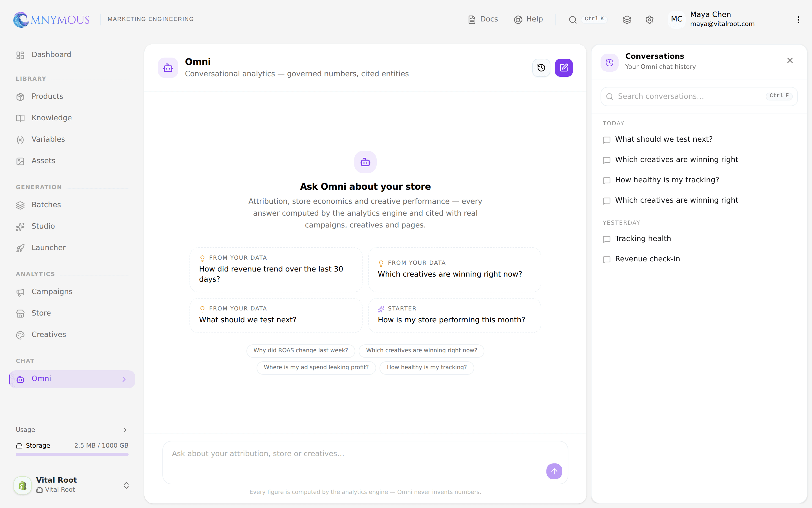Open the Knowledge section
The width and height of the screenshot is (812, 508).
click(x=72, y=118)
